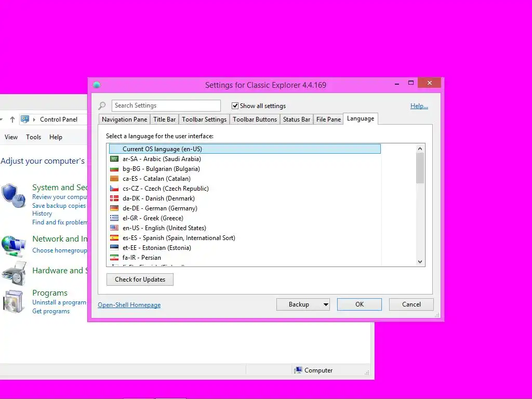Click the Programs disc box icon
532x399 pixels.
(x=14, y=301)
